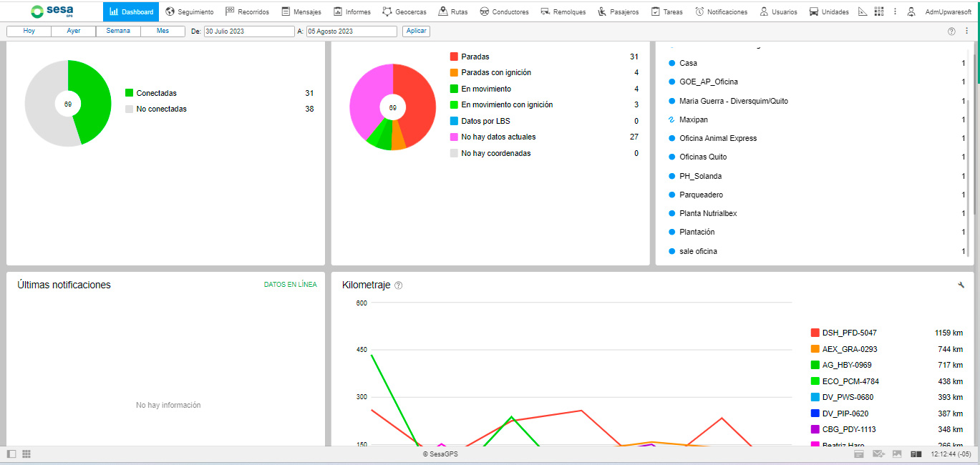Open the triangle ruler tools icon
This screenshot has height=465, width=980.
[x=863, y=11]
